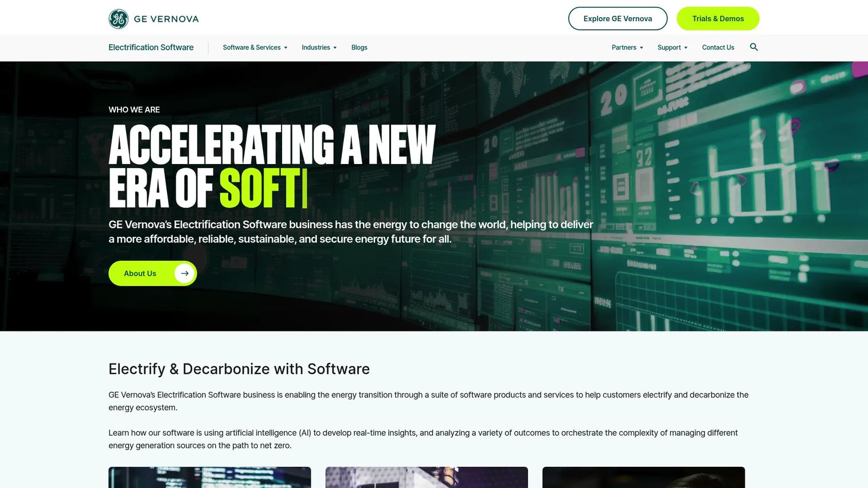Click the paragraph mentioning 'enabling the energy transition'
This screenshot has width=868, height=488.
point(428,401)
